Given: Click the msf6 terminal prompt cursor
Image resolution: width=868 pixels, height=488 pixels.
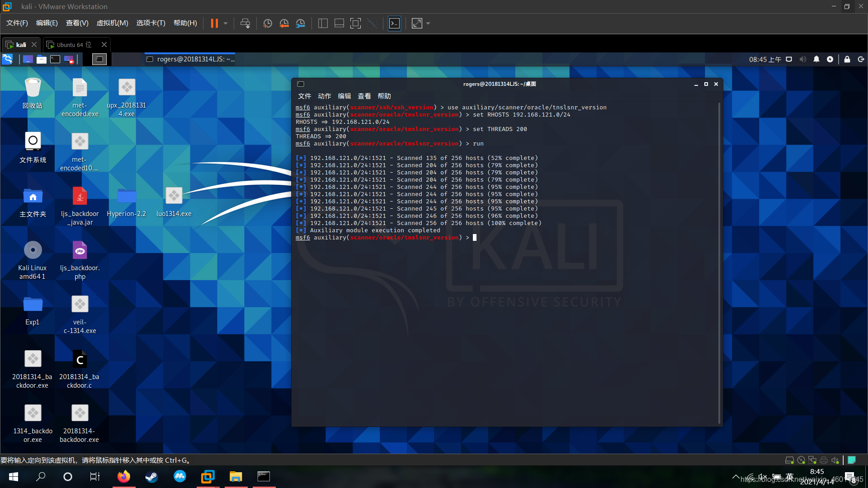Looking at the screenshot, I should coord(475,238).
